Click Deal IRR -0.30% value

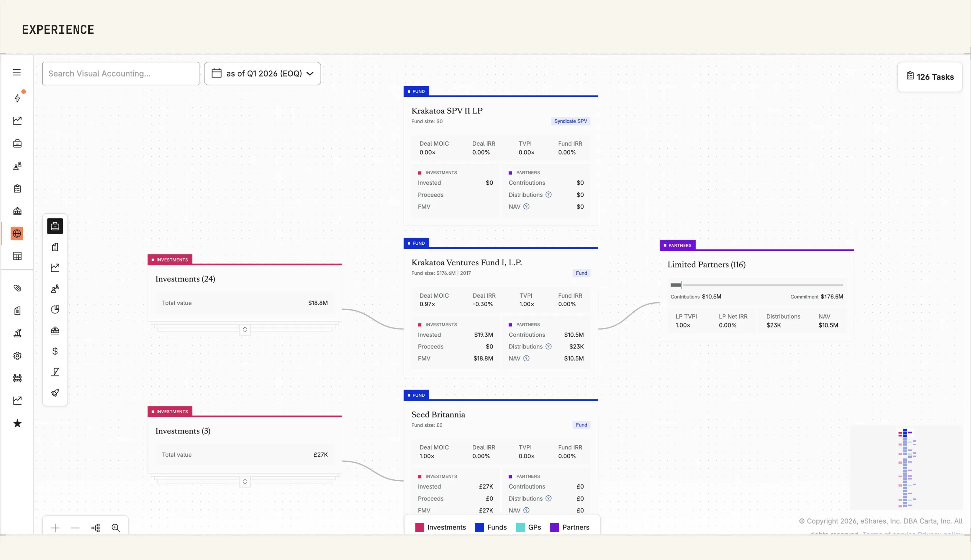[x=483, y=304]
